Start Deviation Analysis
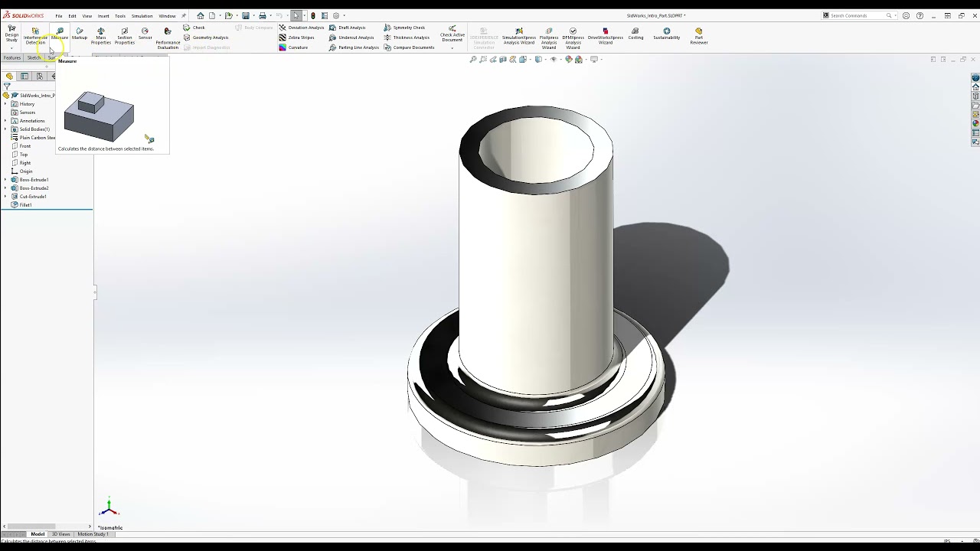The width and height of the screenshot is (980, 551). coord(302,28)
